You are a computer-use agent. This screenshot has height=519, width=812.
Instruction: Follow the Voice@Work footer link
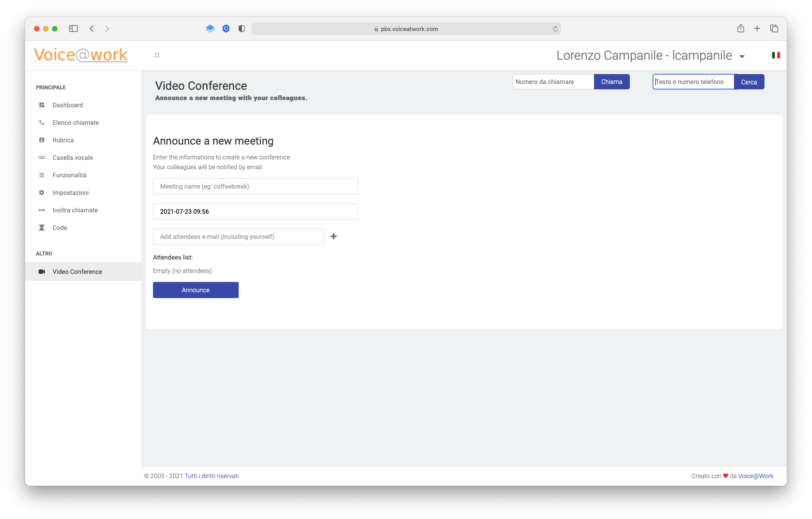tap(756, 476)
